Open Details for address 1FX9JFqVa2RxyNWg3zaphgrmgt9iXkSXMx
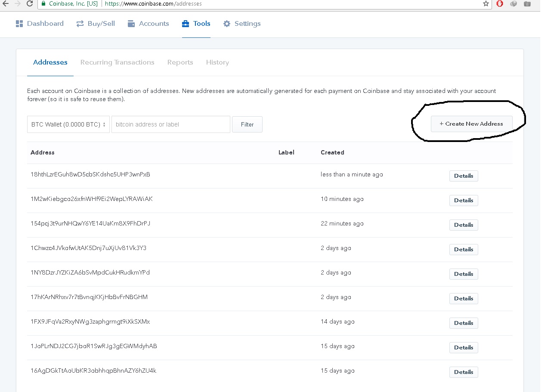Image resolution: width=557 pixels, height=392 pixels. [x=464, y=323]
